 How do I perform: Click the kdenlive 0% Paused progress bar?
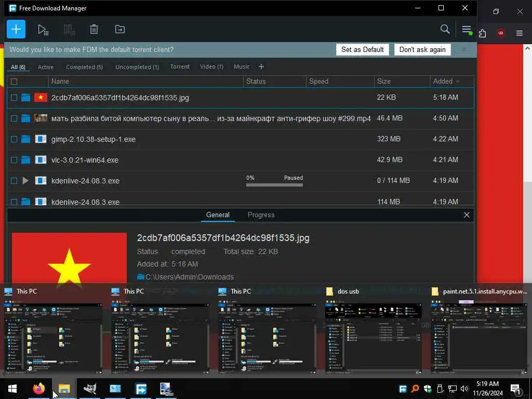click(274, 185)
